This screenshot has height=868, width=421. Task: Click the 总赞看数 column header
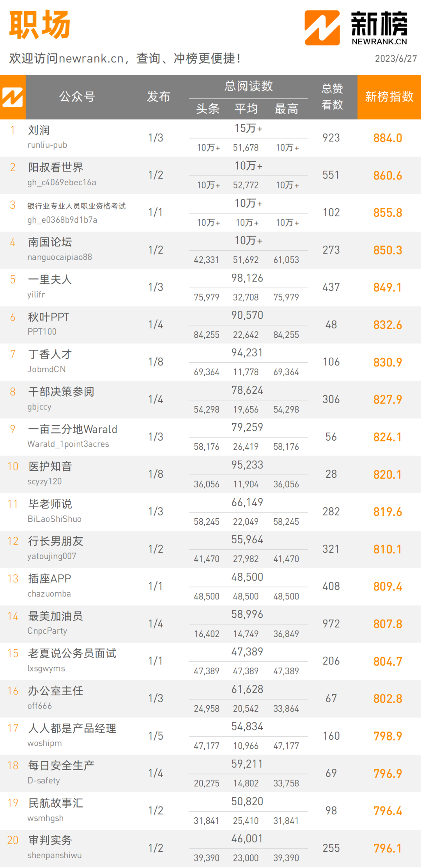pyautogui.click(x=332, y=97)
